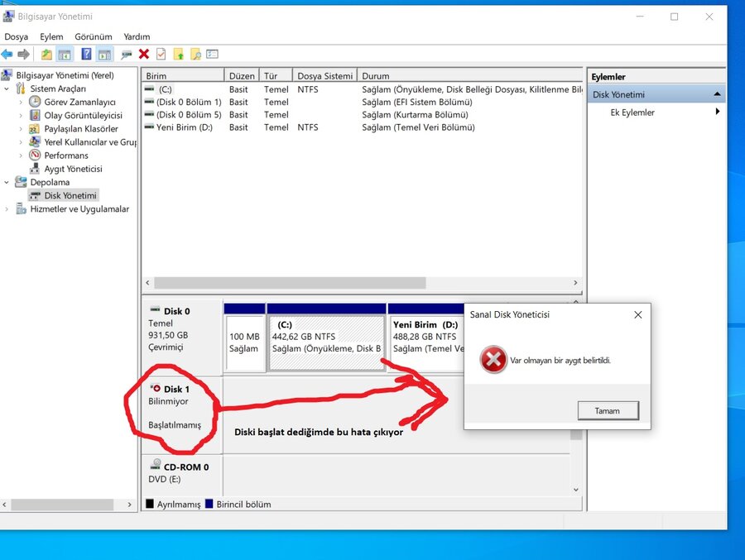
Task: Sort by the Dosya Sistemi column header
Action: click(324, 75)
